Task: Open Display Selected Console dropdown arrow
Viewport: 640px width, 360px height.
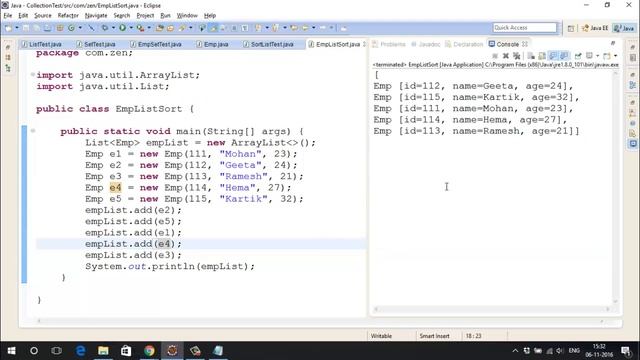Action: point(598,56)
